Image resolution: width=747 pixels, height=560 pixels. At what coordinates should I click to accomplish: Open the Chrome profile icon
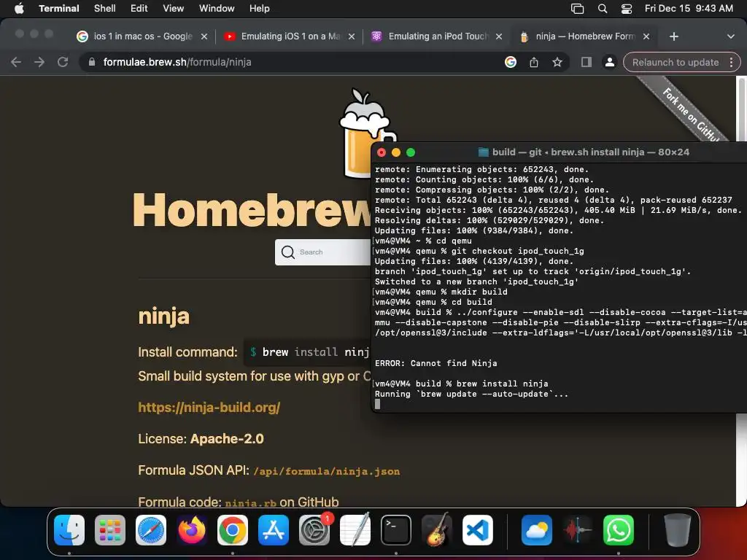coord(609,62)
